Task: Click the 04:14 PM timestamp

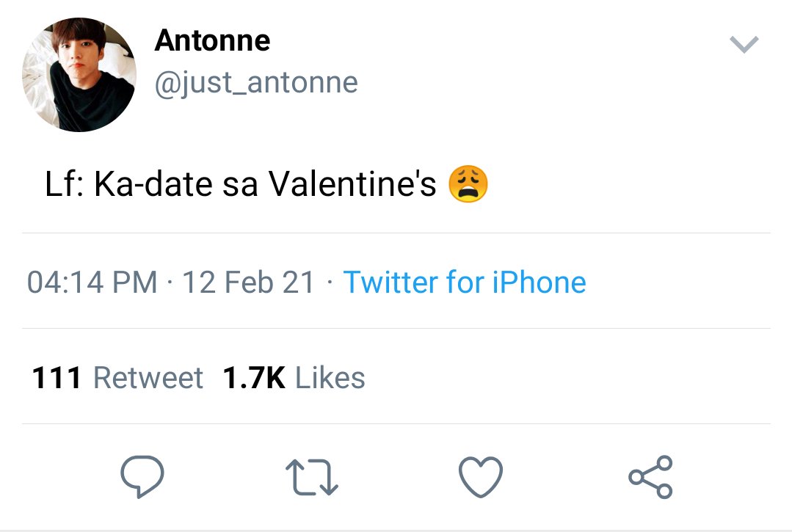Action: pyautogui.click(x=92, y=283)
